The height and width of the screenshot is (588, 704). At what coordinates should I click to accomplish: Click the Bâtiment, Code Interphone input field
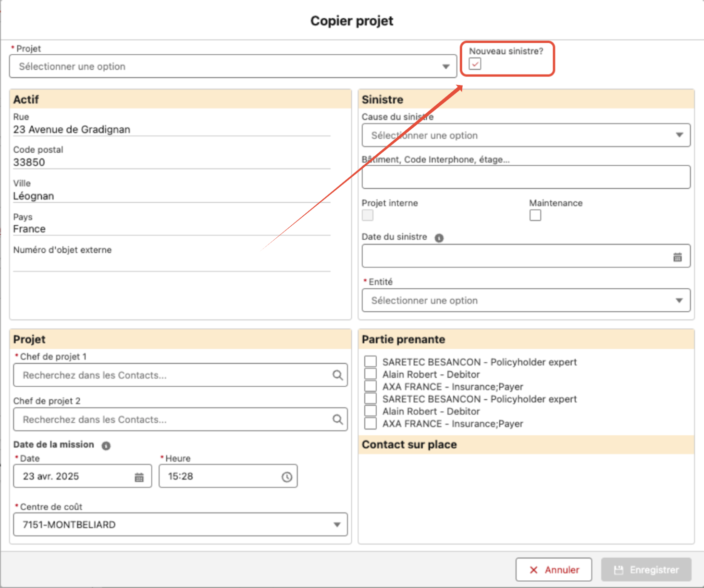[x=526, y=177]
